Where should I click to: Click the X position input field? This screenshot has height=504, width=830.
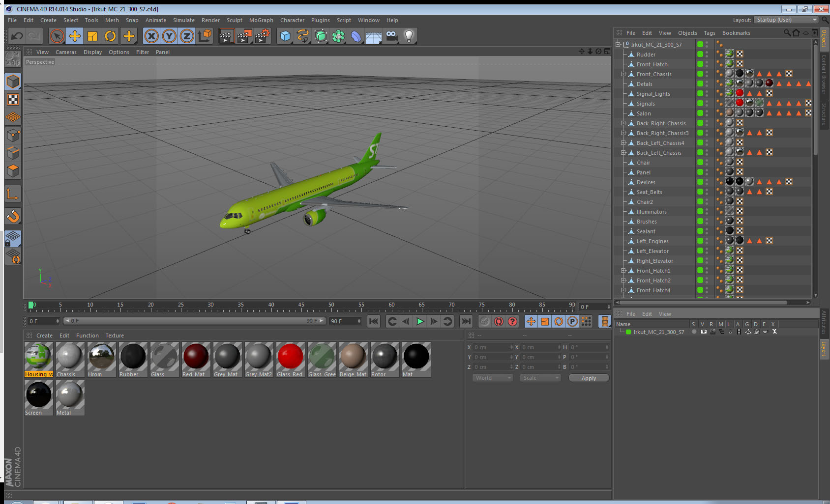point(493,347)
